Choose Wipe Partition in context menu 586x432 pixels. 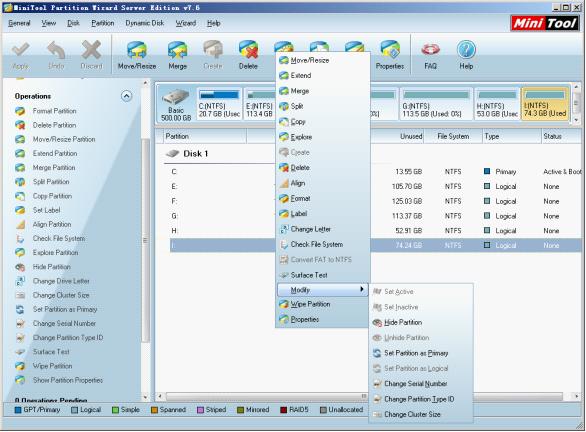click(x=322, y=304)
